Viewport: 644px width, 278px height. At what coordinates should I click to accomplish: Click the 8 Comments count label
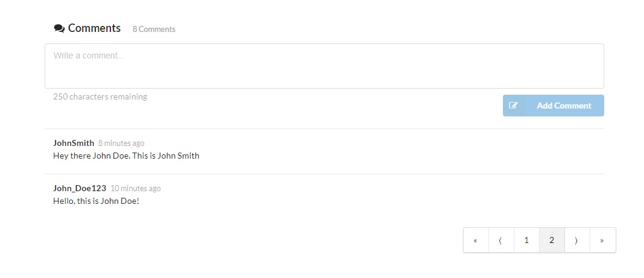[x=154, y=29]
